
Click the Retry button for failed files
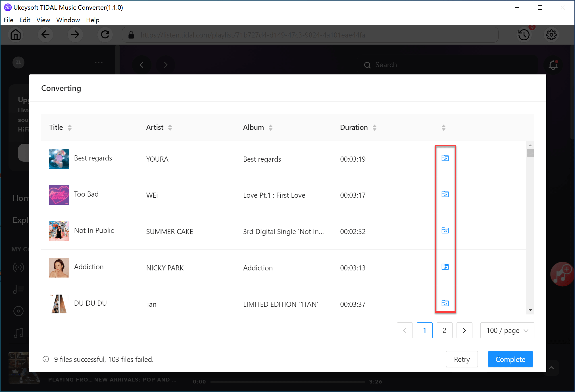pos(461,359)
